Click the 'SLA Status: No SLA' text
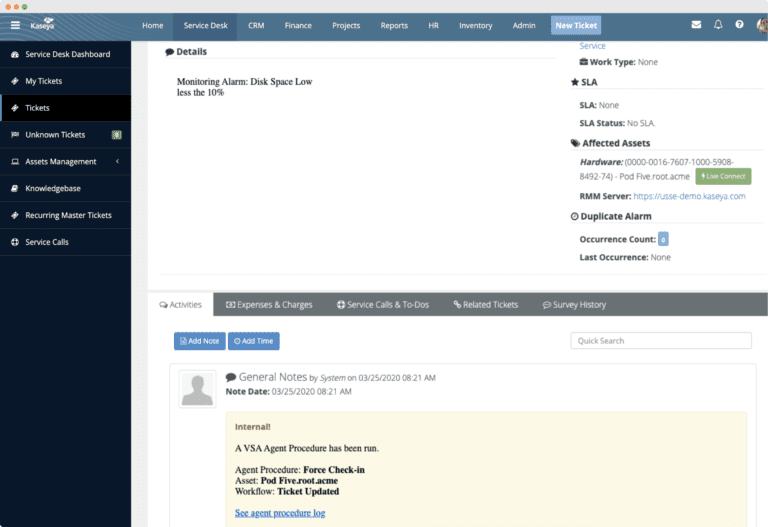 [617, 123]
